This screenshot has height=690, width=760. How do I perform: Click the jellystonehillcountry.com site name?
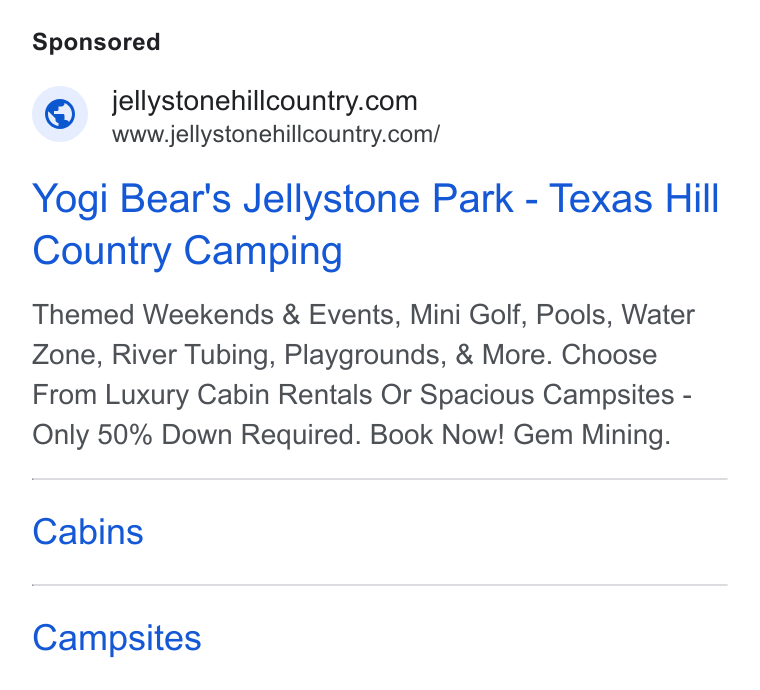pos(265,101)
